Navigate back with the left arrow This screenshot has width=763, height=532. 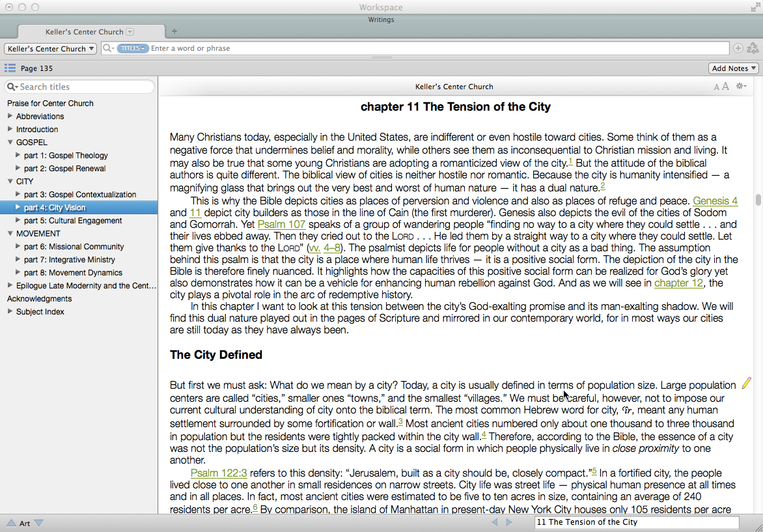click(x=495, y=522)
